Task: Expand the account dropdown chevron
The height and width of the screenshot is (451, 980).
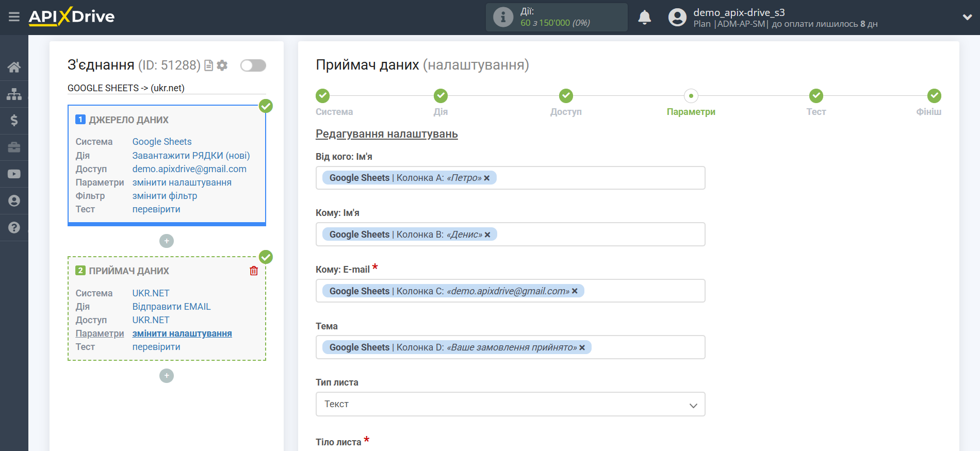Action: coord(967,18)
